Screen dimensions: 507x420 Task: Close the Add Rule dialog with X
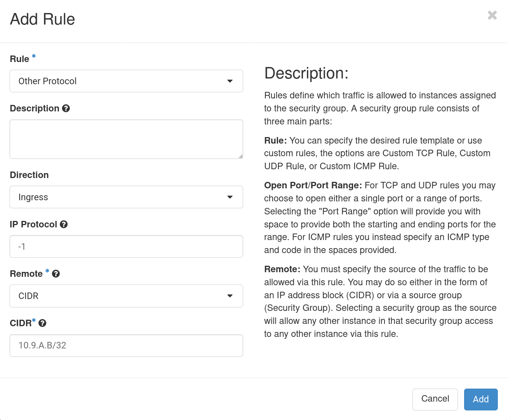[492, 15]
